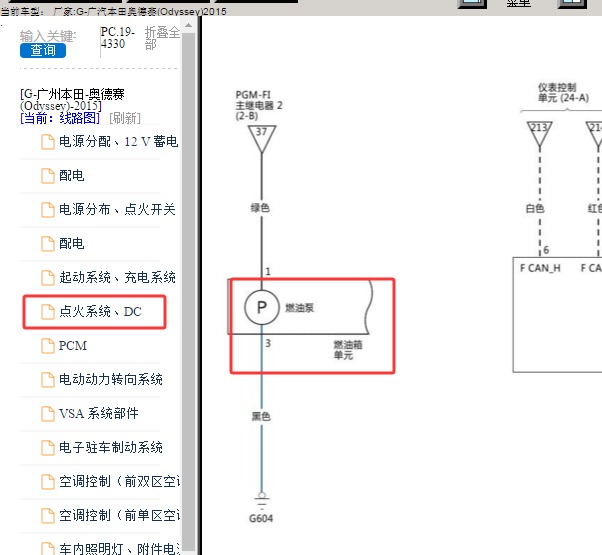Select 点火系统、DC tree item
The height and width of the screenshot is (555, 602).
(x=100, y=311)
